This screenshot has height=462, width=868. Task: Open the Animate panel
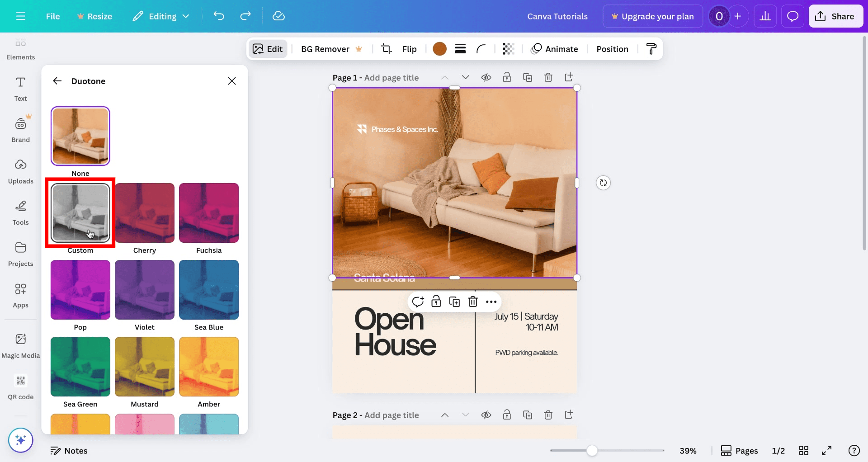click(x=555, y=49)
